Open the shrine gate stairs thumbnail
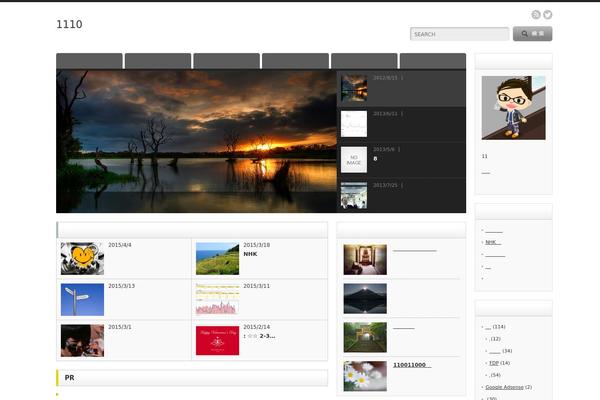Image resolution: width=600 pixels, height=400 pixels. coord(365,337)
